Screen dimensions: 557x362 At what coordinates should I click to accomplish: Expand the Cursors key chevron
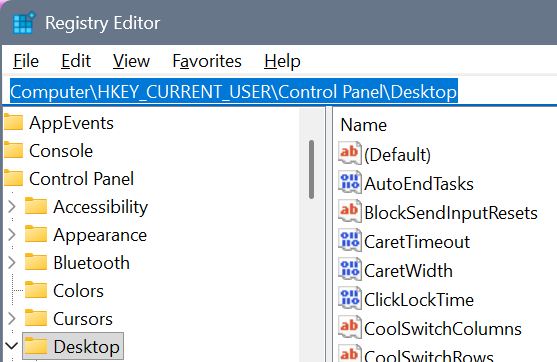coord(12,319)
